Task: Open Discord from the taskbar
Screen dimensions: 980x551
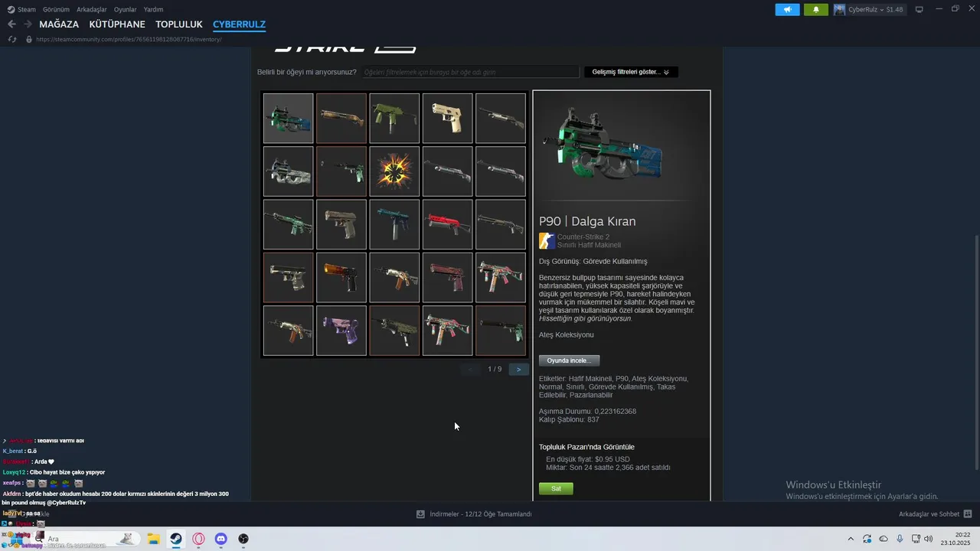Action: [221, 539]
